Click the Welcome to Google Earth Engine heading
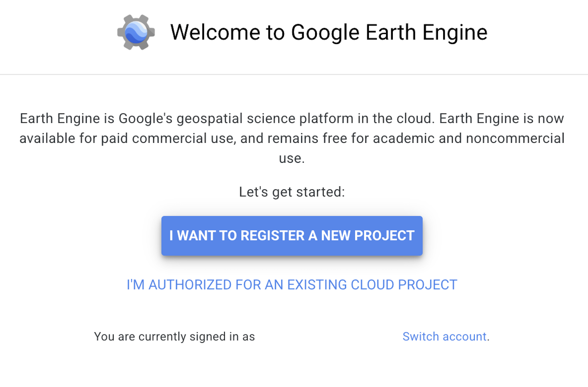Screen dimensions: 588x387 tap(329, 32)
